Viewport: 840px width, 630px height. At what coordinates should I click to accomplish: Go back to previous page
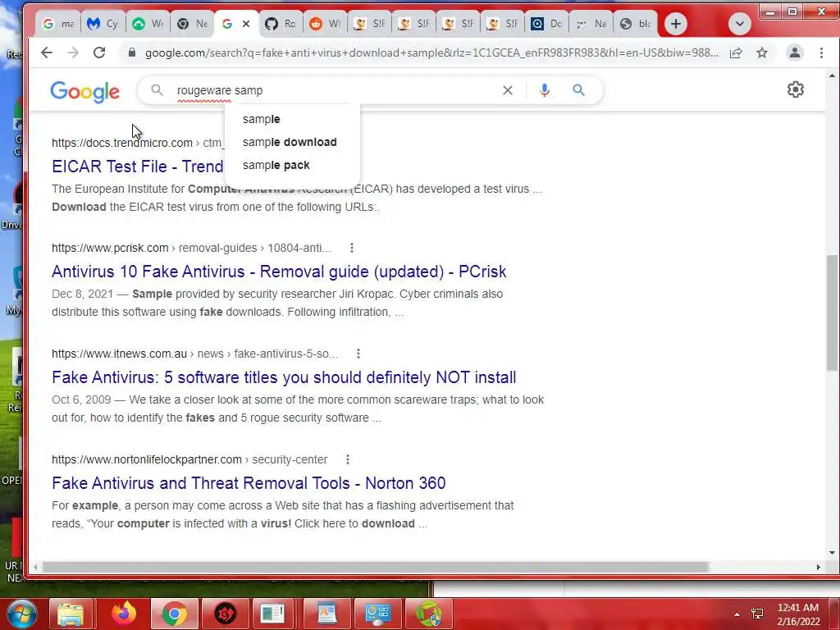click(x=47, y=52)
